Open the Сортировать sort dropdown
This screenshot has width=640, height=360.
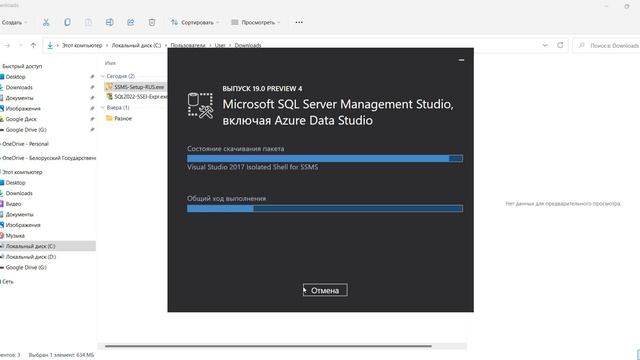[x=195, y=22]
